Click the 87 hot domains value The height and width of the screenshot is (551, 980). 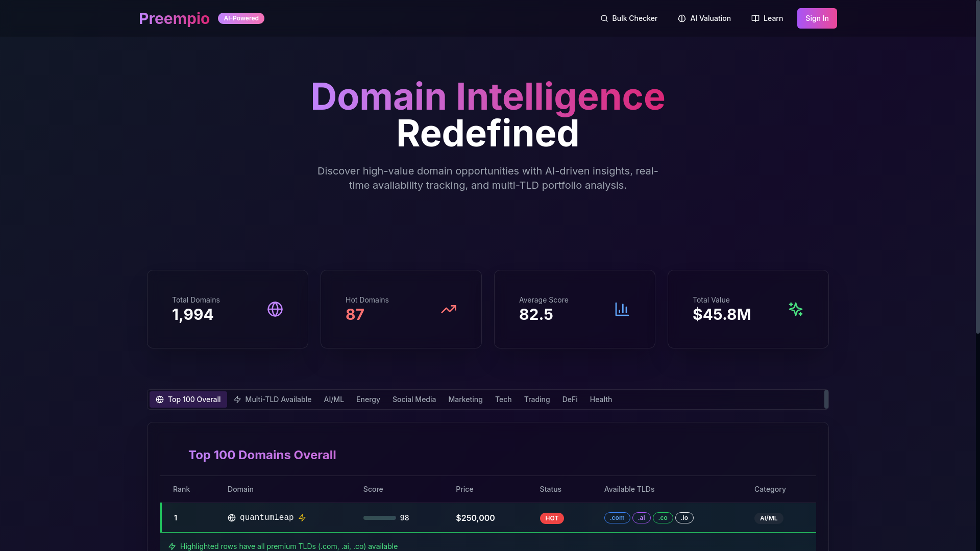pyautogui.click(x=355, y=315)
